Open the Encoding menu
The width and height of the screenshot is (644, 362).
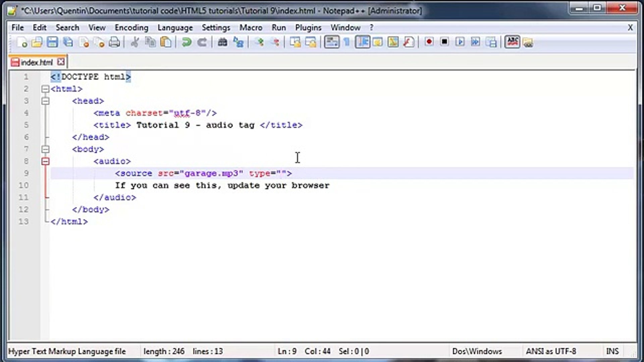[x=131, y=27]
